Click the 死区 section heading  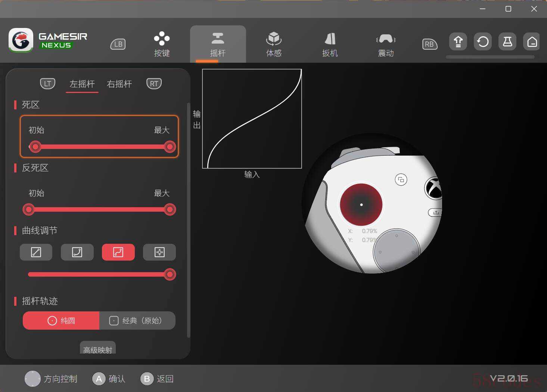[31, 105]
